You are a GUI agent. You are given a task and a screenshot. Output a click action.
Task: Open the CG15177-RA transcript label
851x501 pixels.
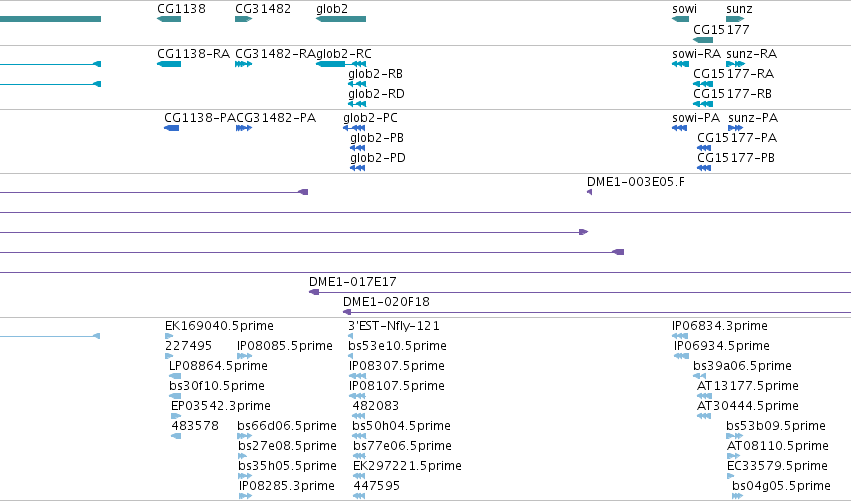tap(734, 74)
